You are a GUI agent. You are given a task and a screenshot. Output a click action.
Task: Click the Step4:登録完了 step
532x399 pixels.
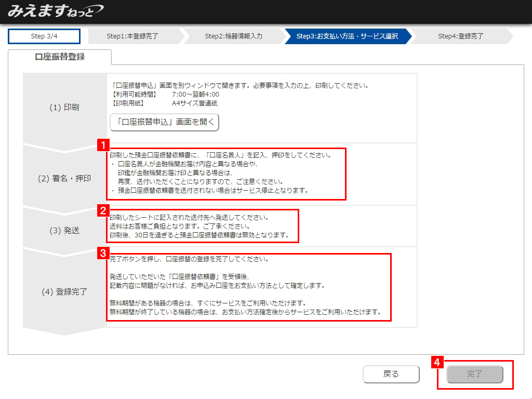(x=460, y=36)
